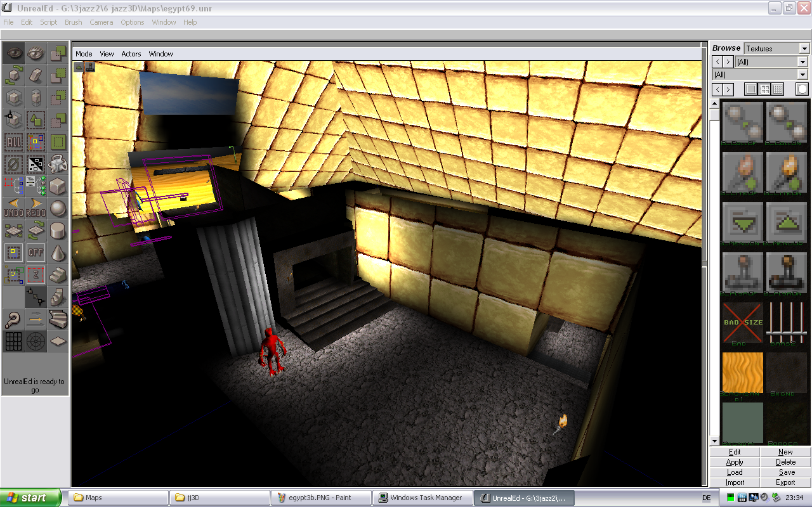Click the special brush teapot-like icon
This screenshot has width=812, height=509.
pyautogui.click(x=58, y=164)
